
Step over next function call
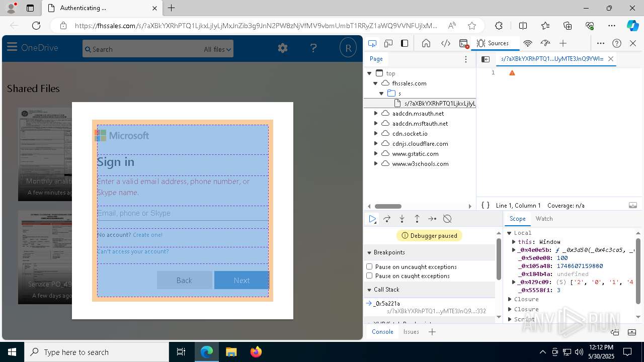[387, 219]
